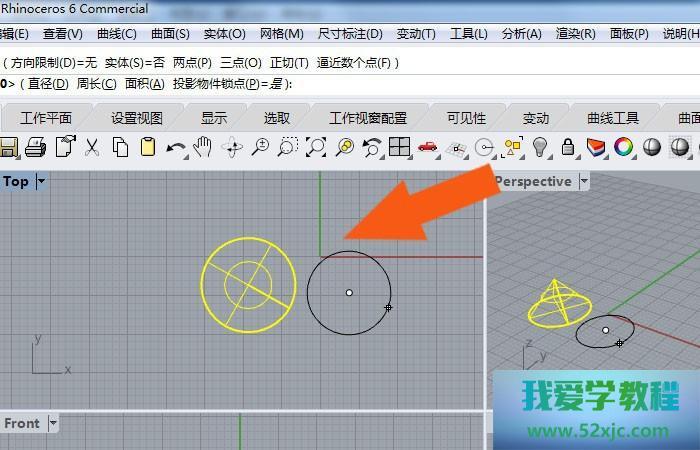Expand the Perspective viewport menu arrow

point(582,182)
